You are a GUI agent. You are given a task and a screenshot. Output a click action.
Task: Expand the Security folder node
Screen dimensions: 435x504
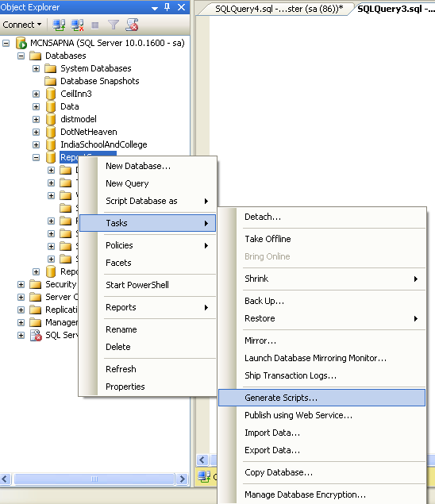(x=21, y=284)
